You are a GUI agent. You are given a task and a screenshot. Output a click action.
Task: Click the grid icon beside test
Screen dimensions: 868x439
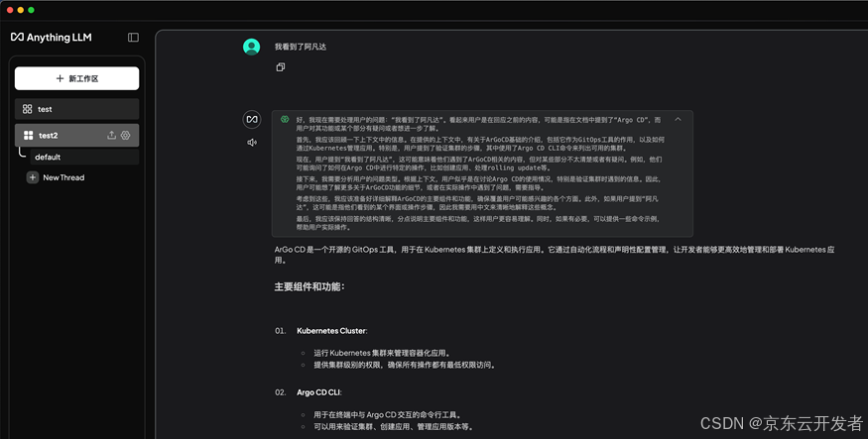pyautogui.click(x=27, y=109)
